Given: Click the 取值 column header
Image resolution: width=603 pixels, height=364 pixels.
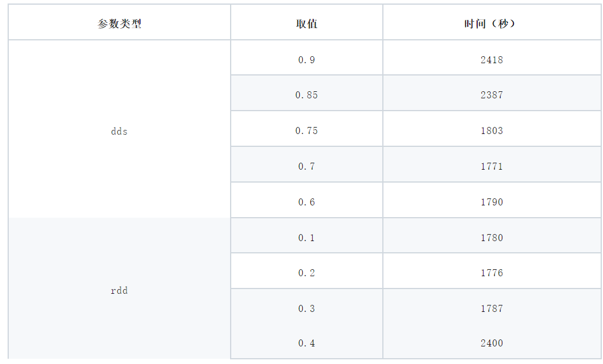Looking at the screenshot, I should pyautogui.click(x=307, y=24).
